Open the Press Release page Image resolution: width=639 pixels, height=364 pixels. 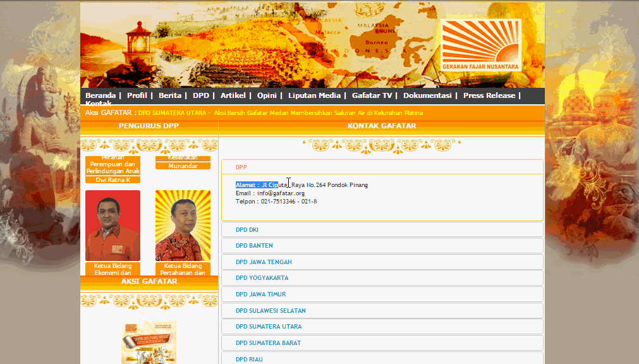(x=489, y=95)
